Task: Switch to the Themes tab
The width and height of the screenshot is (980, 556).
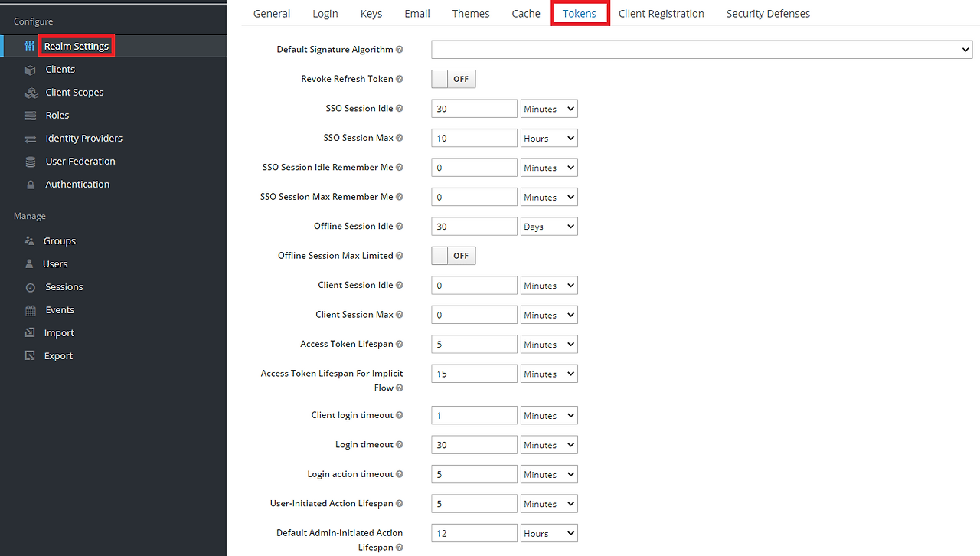Action: pyautogui.click(x=471, y=14)
